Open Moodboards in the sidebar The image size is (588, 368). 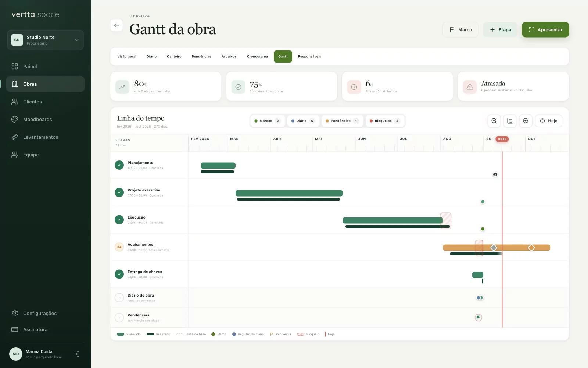(46, 119)
